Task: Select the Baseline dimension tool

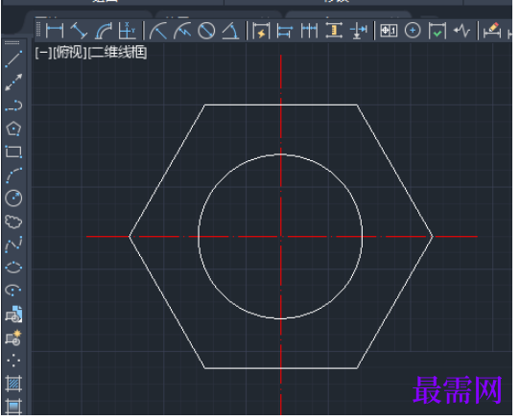Action: tap(285, 31)
